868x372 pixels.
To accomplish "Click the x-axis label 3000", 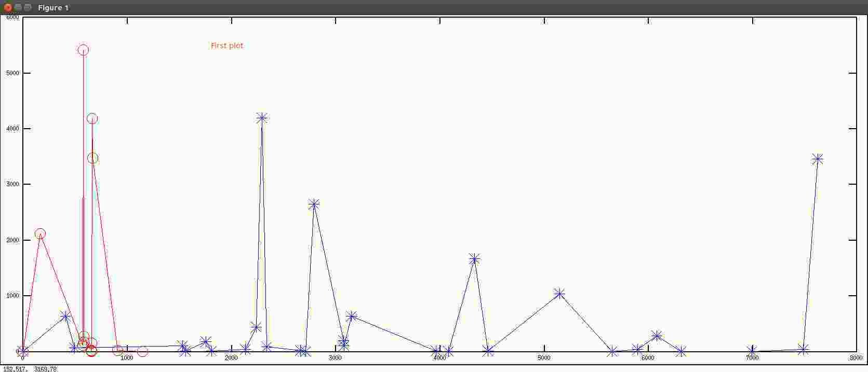I will (335, 358).
